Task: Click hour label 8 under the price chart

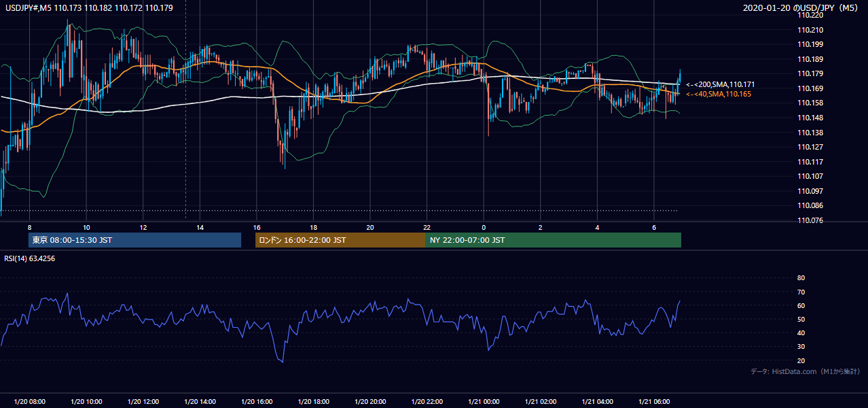Action: point(29,227)
